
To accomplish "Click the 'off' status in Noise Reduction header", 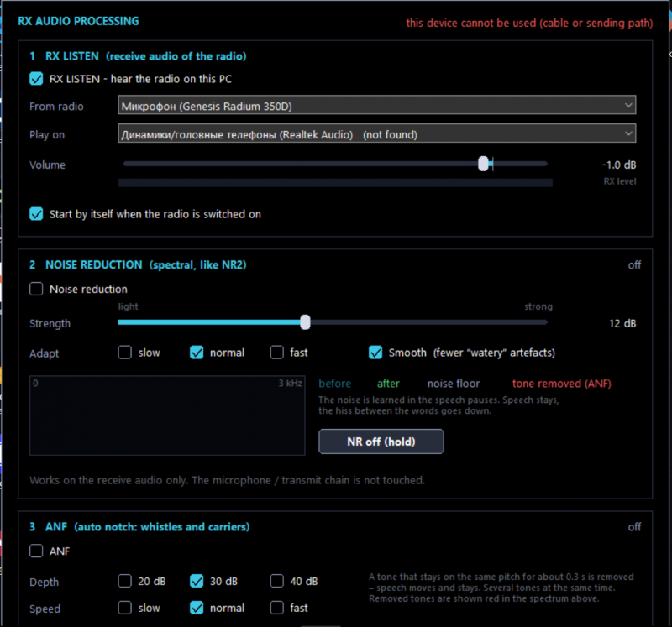I will [634, 265].
